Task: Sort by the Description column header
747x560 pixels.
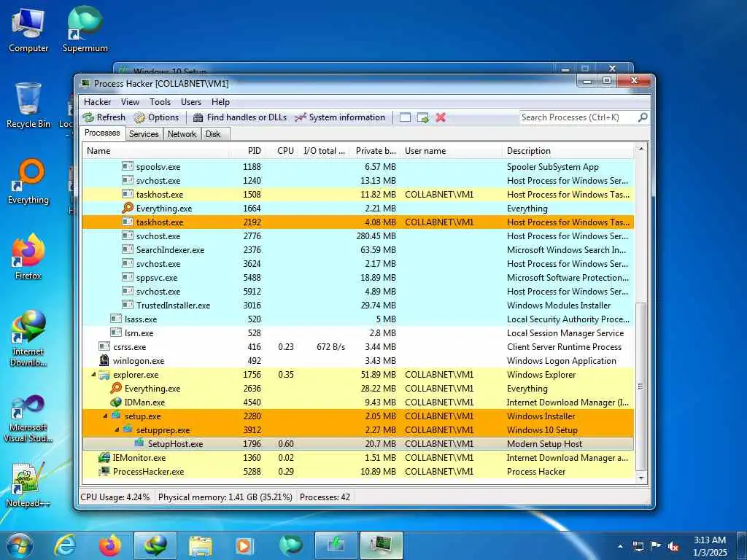Action: [x=568, y=151]
